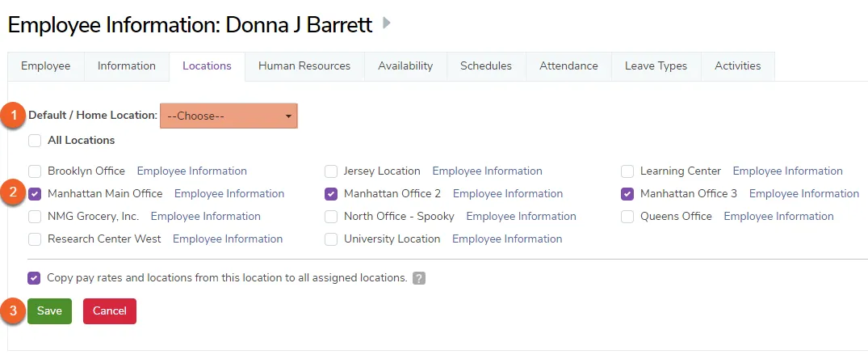Image resolution: width=868 pixels, height=359 pixels.
Task: Click the green Save button
Action: tap(49, 311)
